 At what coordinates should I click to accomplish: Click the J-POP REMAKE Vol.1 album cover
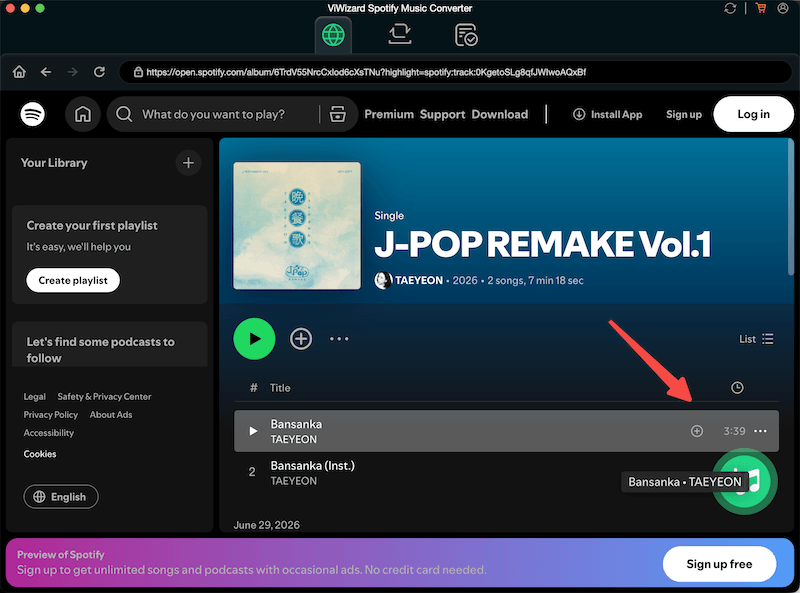pyautogui.click(x=297, y=226)
